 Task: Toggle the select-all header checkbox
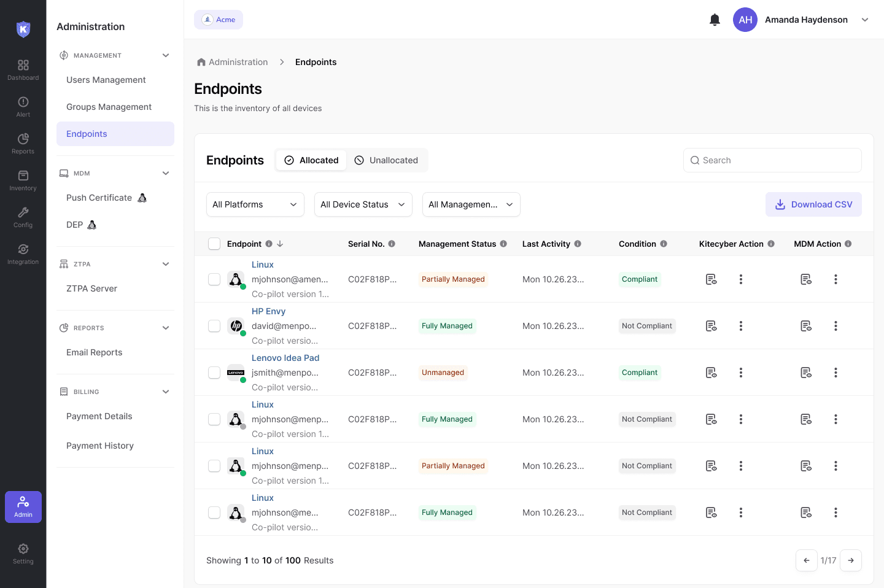pyautogui.click(x=214, y=244)
